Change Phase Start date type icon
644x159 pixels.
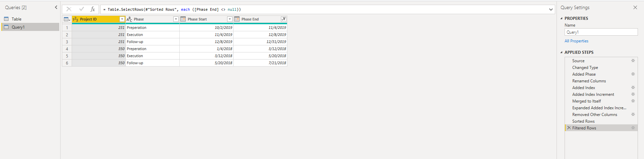[x=183, y=19]
